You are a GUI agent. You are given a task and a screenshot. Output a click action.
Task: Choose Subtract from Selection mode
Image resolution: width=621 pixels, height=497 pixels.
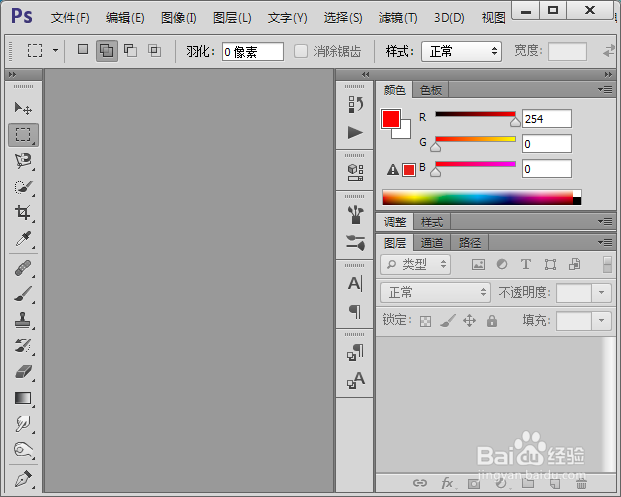coord(130,51)
